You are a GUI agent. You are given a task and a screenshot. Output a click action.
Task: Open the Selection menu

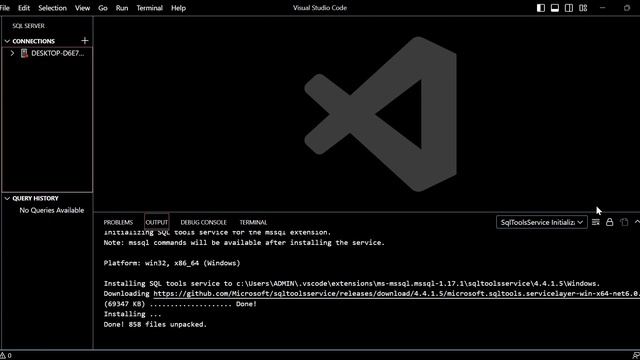[x=52, y=8]
